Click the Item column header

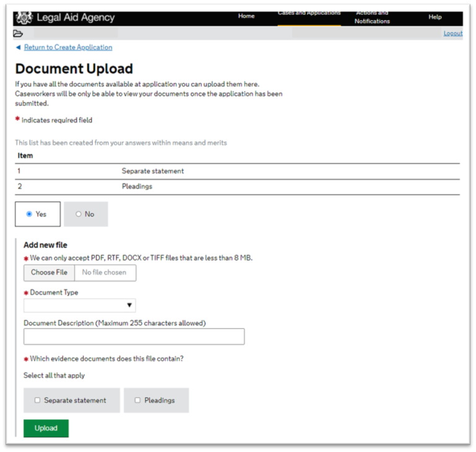(25, 156)
